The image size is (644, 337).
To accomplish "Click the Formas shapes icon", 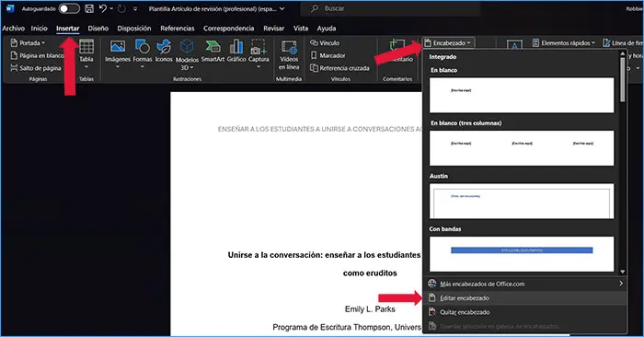I will [143, 46].
